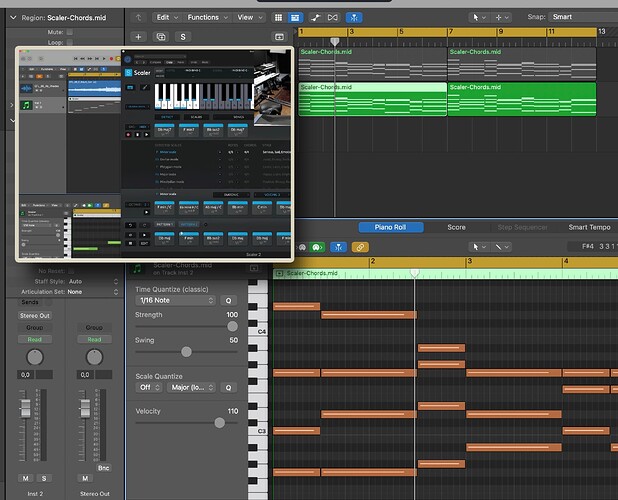Image resolution: width=618 pixels, height=500 pixels.
Task: Click the Stereo Out output button
Action: pos(35,316)
